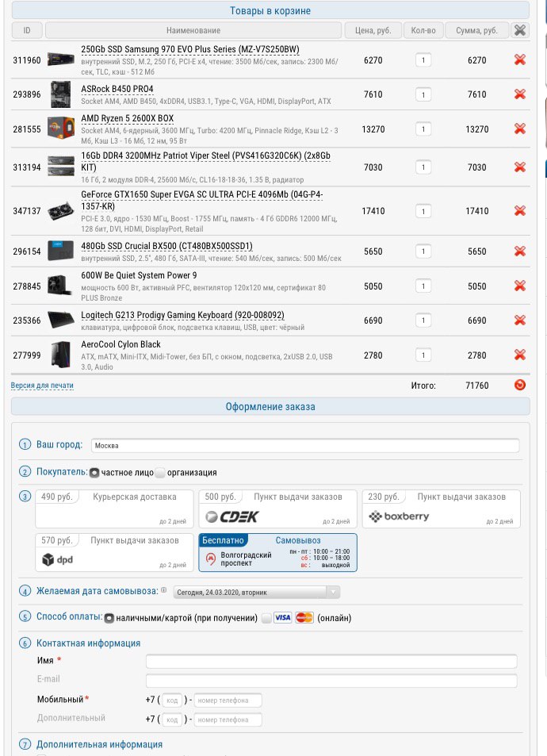This screenshot has height=756, width=547.
Task: Remove Be Quiet System Power 9 item
Action: pos(519,286)
